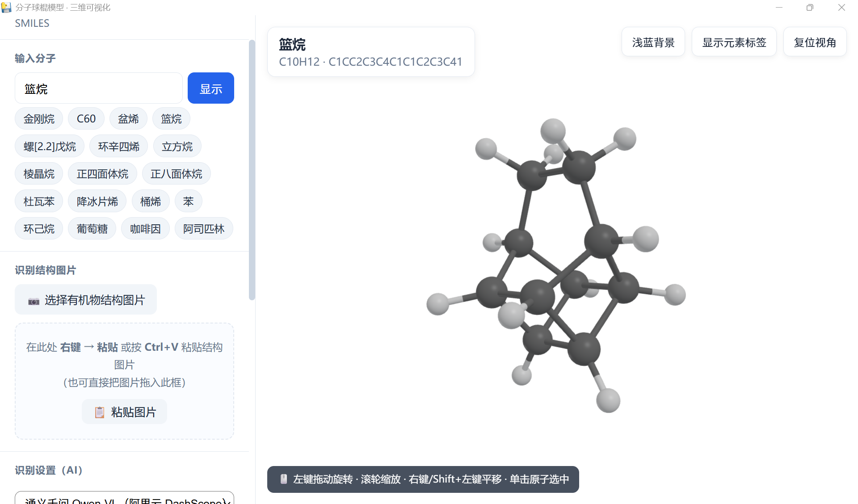The height and width of the screenshot is (504, 858).
Task: Select the 篮烷 preset chip
Action: pyautogui.click(x=171, y=119)
